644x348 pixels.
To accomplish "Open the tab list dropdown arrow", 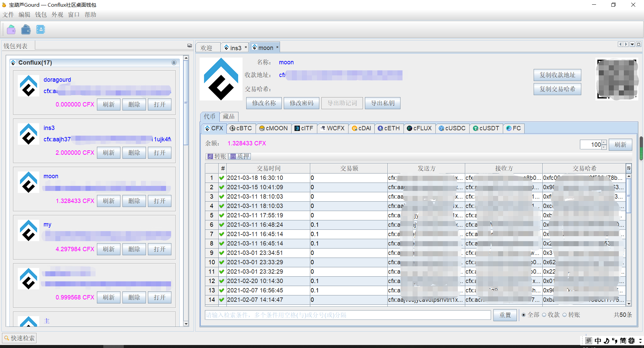I will [632, 44].
